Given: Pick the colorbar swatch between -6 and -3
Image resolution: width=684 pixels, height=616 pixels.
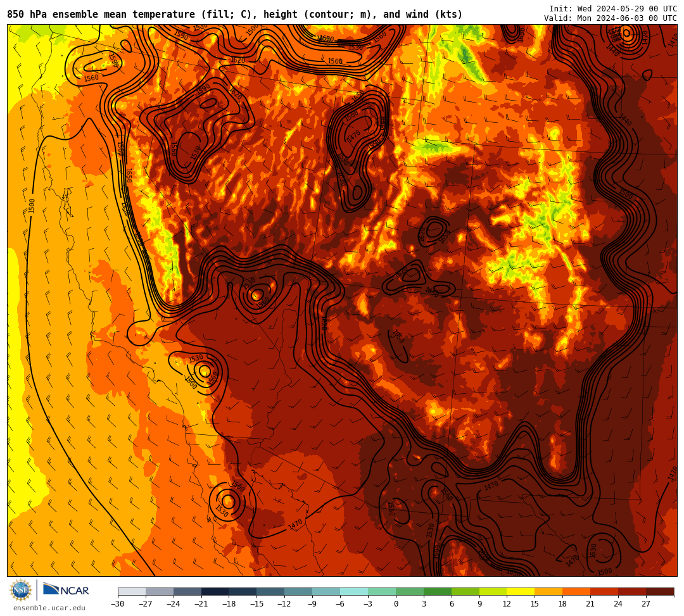Looking at the screenshot, I should tap(354, 591).
